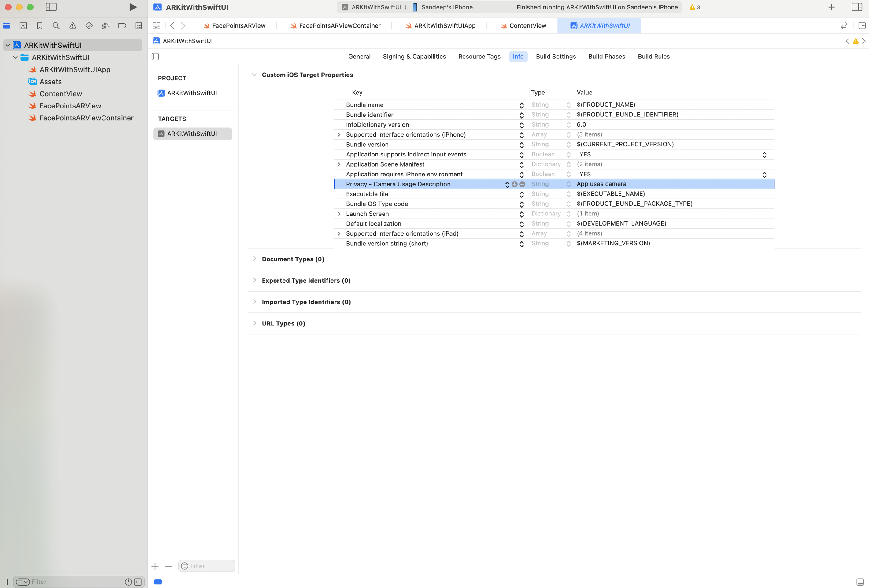Open the FacePointsARView editor tab
The image size is (869, 588).
[234, 25]
